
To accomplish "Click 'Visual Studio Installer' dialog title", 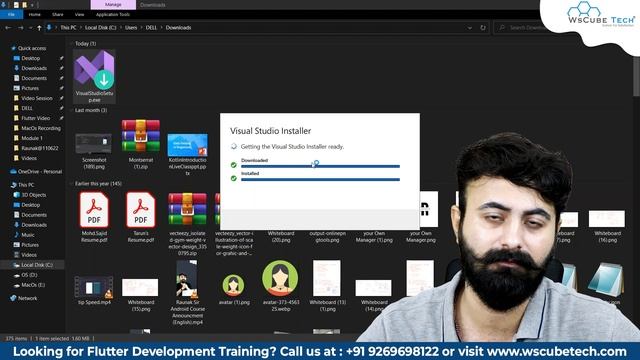I will [270, 131].
